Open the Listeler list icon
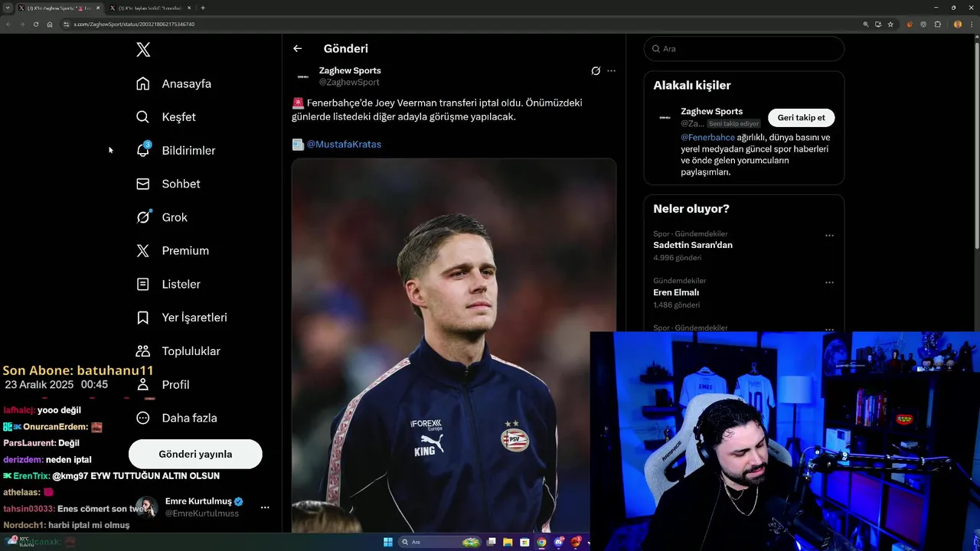Viewport: 980px width, 551px height. tap(142, 284)
